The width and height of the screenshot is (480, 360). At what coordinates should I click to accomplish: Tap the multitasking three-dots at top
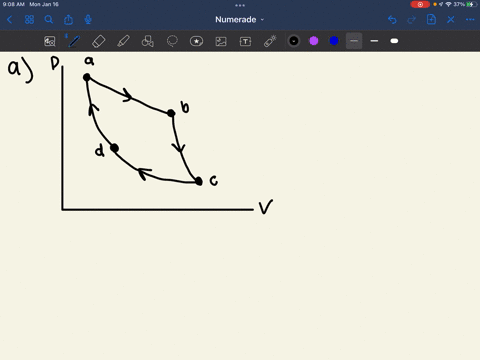coord(240,5)
